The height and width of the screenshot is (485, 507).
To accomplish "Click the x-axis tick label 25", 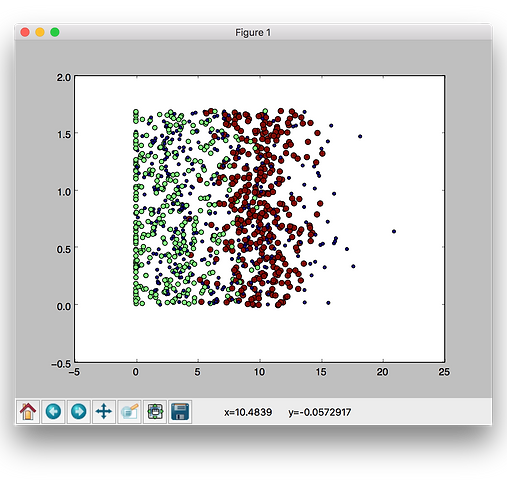I will click(444, 372).
